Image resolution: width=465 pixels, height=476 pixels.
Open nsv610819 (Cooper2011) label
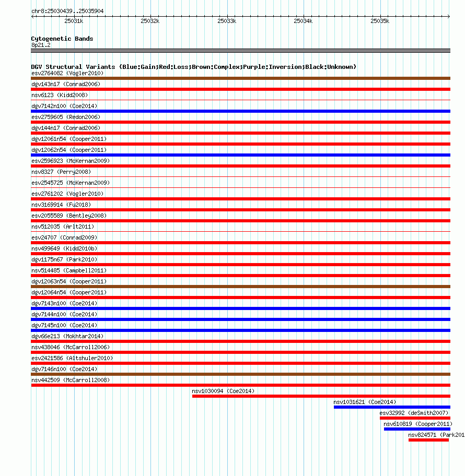[x=418, y=424]
